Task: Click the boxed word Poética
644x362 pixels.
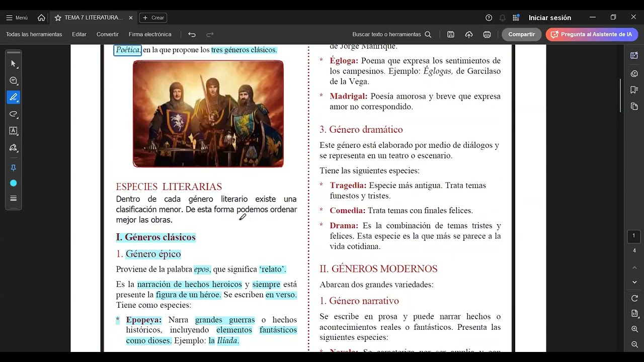Action: [128, 50]
